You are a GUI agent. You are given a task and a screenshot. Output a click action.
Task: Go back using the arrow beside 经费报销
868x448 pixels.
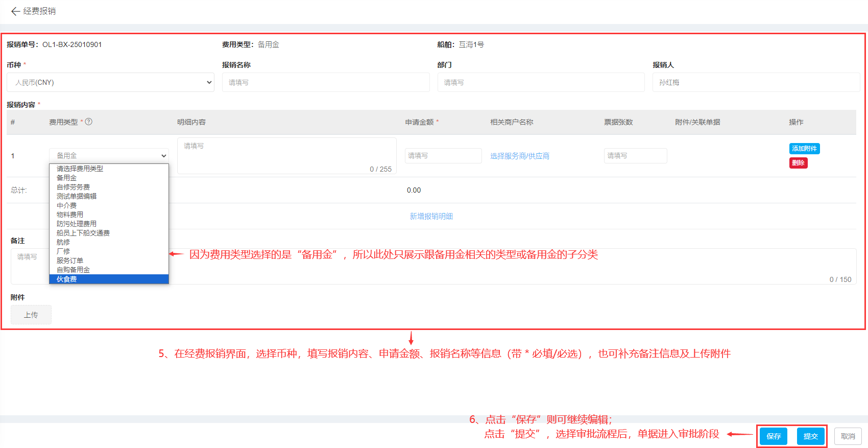(15, 11)
